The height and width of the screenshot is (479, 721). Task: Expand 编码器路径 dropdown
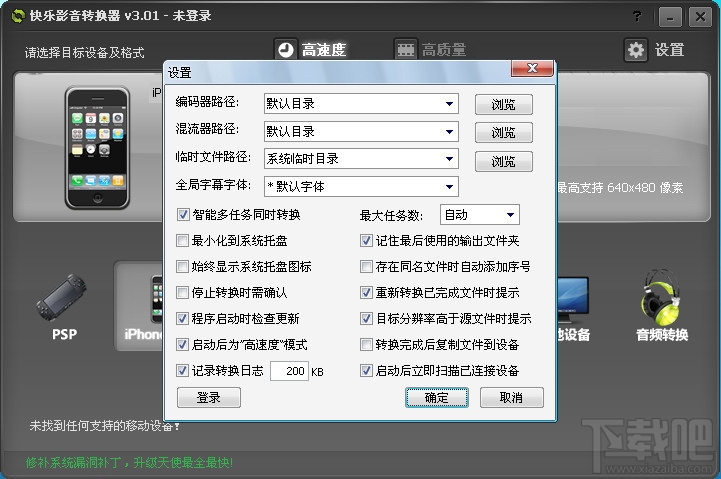[449, 104]
